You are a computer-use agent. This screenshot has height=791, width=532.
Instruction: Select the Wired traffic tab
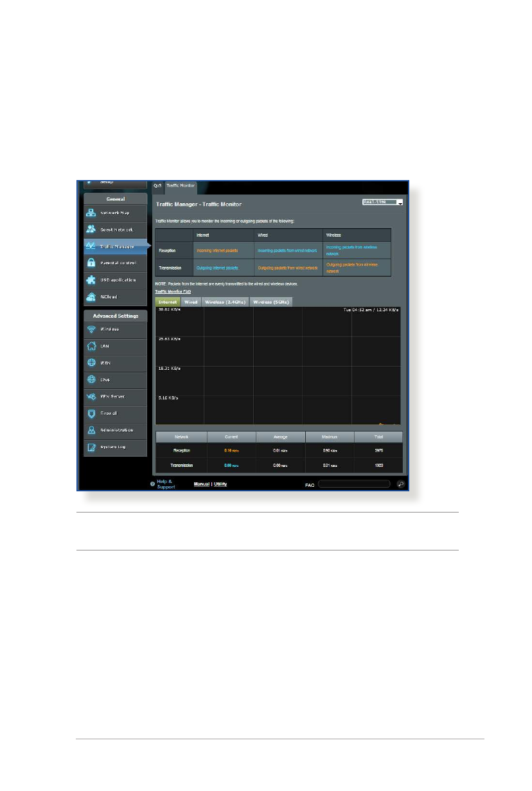191,302
